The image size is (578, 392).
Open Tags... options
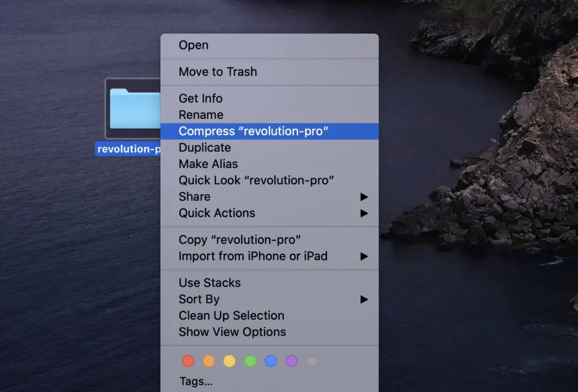point(196,381)
